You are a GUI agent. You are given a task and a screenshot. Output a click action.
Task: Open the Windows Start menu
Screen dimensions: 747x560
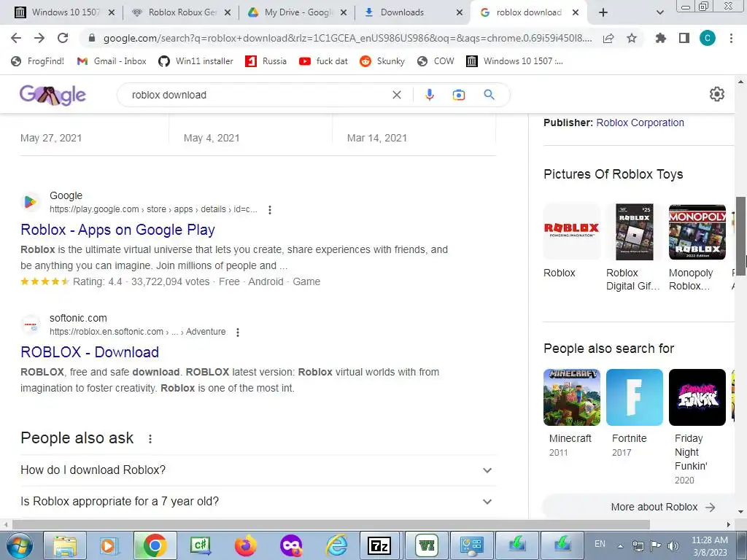pos(19,545)
